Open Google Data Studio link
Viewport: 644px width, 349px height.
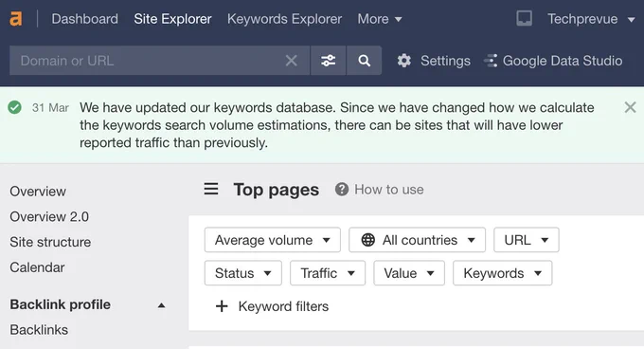(x=563, y=61)
